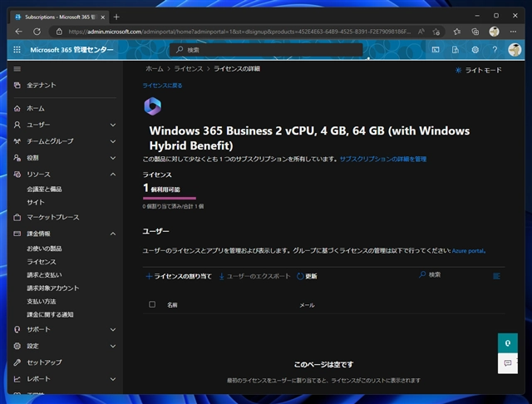Click ライセンス in the breadcrumb
Viewport: 532px width, 404px height.
pyautogui.click(x=189, y=69)
